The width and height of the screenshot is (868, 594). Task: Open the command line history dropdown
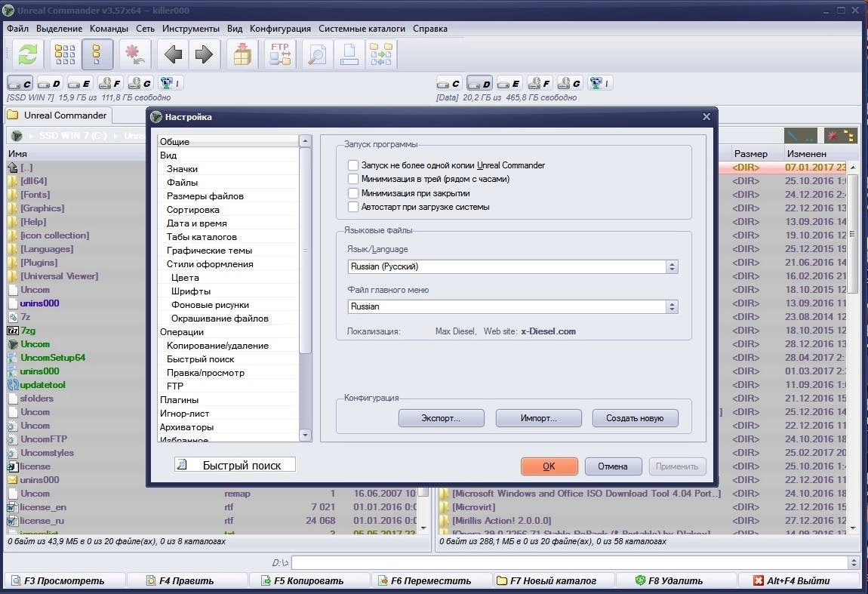coord(853,562)
